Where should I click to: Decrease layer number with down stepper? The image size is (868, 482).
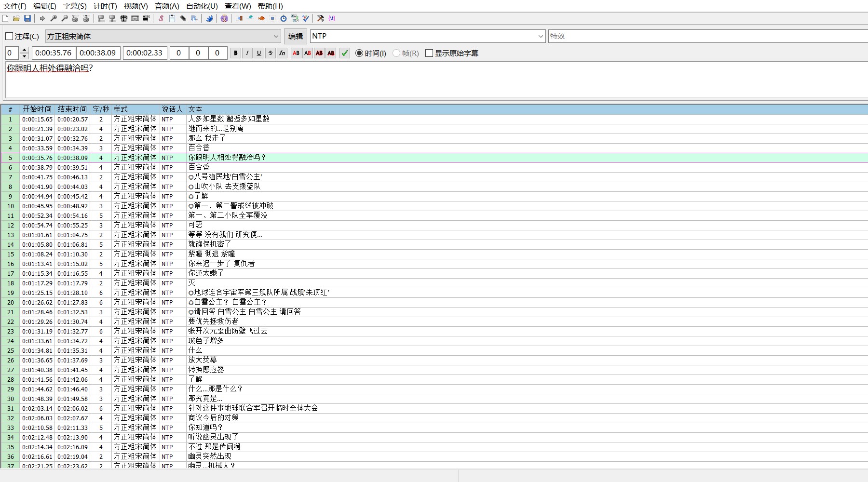(x=24, y=56)
